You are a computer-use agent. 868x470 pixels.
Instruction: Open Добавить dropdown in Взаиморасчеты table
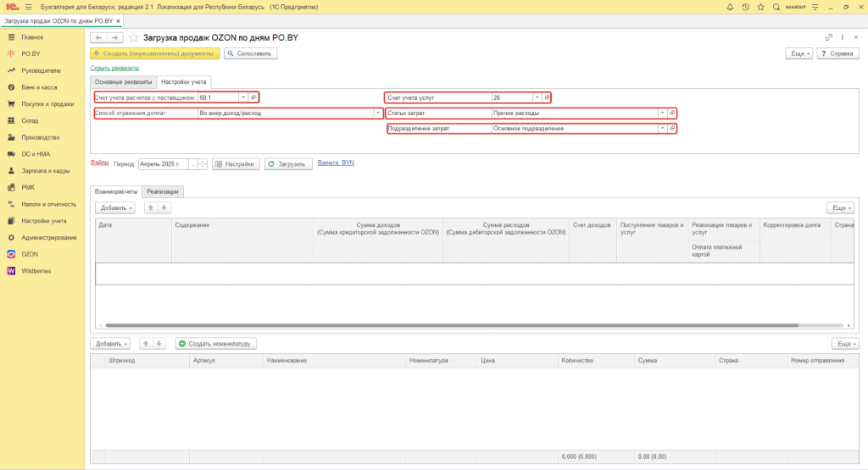(114, 208)
